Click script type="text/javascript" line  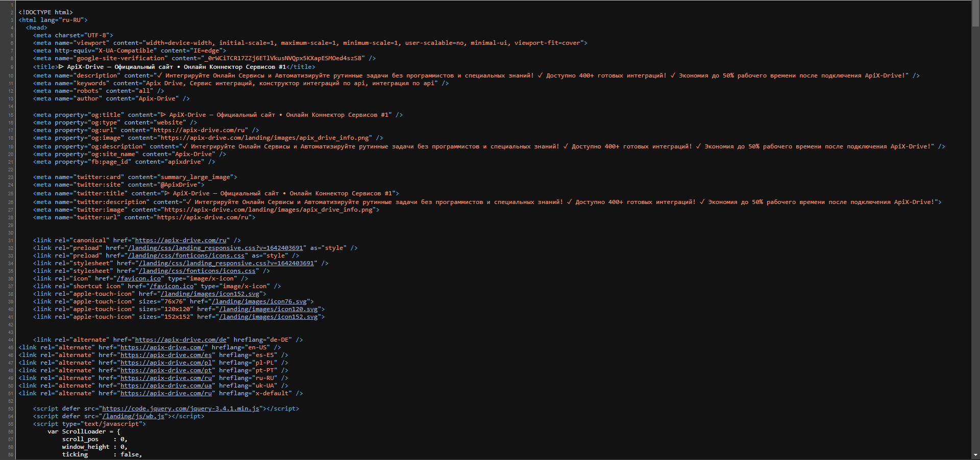(89, 424)
